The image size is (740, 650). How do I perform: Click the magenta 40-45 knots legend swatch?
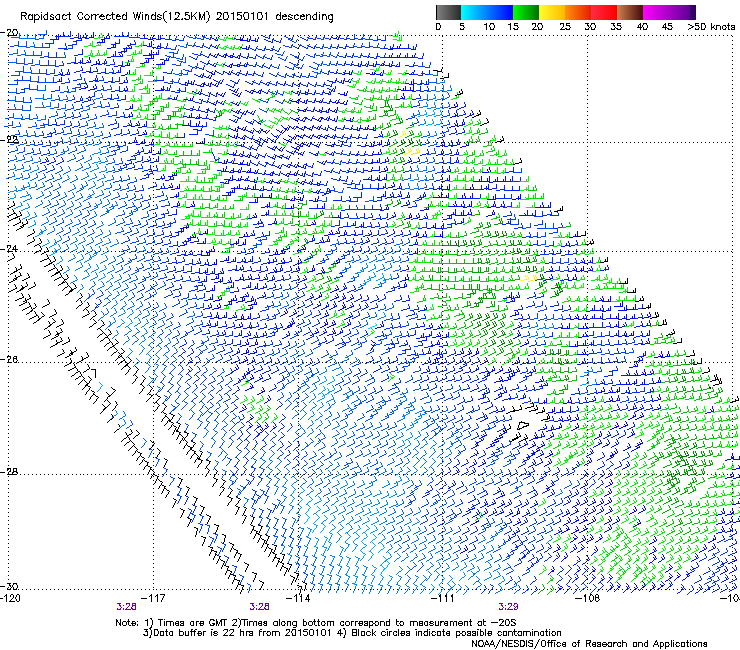[x=656, y=12]
